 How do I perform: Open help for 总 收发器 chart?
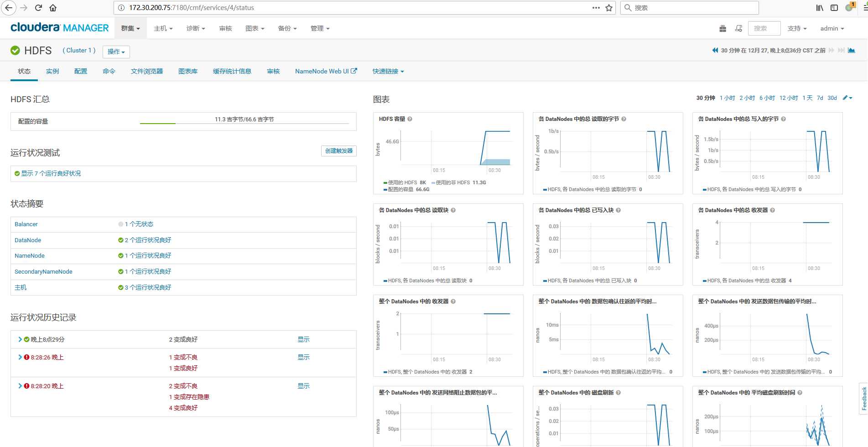772,210
